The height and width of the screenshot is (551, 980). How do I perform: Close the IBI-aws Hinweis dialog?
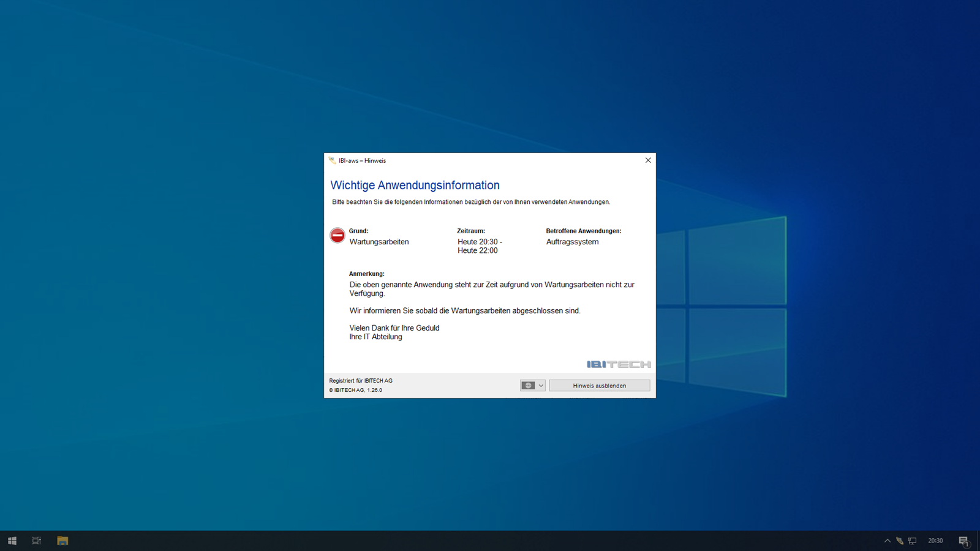point(648,160)
